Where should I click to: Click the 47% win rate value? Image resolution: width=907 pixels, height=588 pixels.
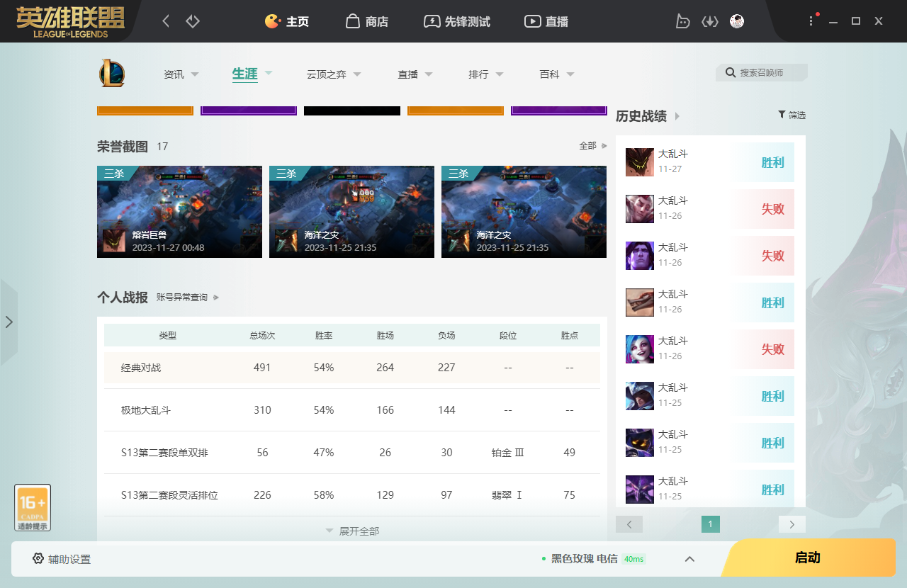click(324, 453)
